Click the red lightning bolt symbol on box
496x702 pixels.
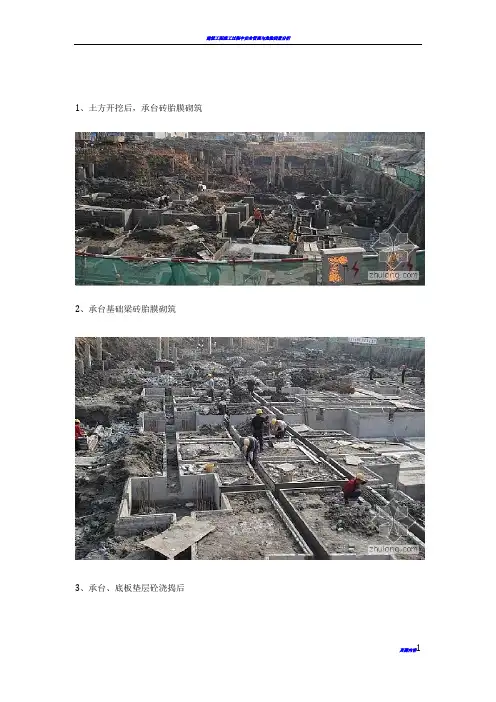tap(355, 268)
